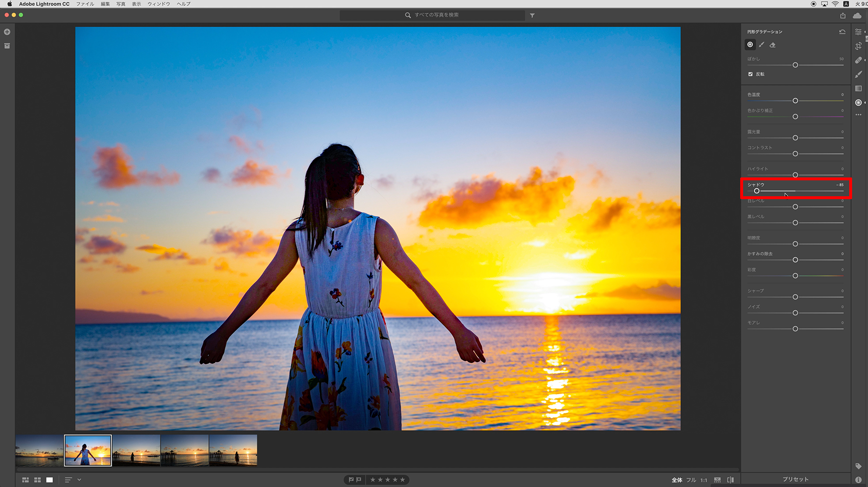This screenshot has height=487, width=868.
Task: Select the last filmstrip thumbnail
Action: [x=233, y=450]
